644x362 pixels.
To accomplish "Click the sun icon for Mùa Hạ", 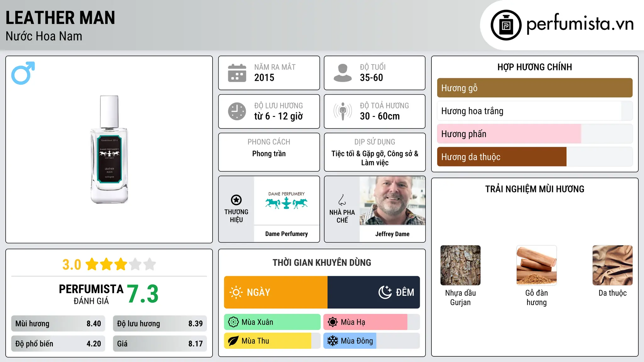I will pos(333,322).
